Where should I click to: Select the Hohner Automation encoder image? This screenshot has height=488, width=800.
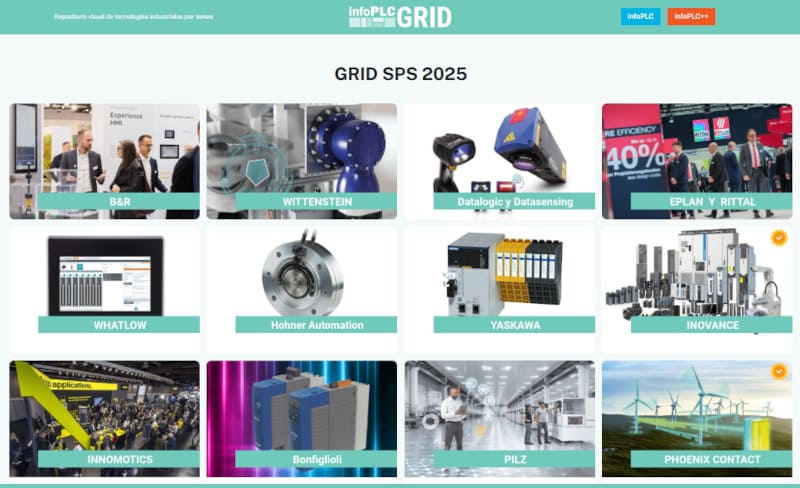click(302, 272)
